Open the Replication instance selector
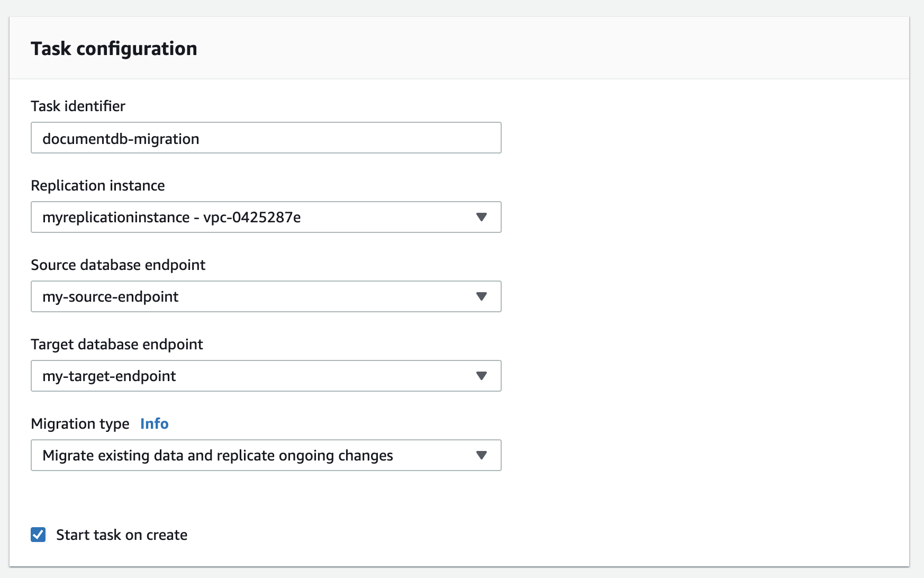 pyautogui.click(x=265, y=217)
